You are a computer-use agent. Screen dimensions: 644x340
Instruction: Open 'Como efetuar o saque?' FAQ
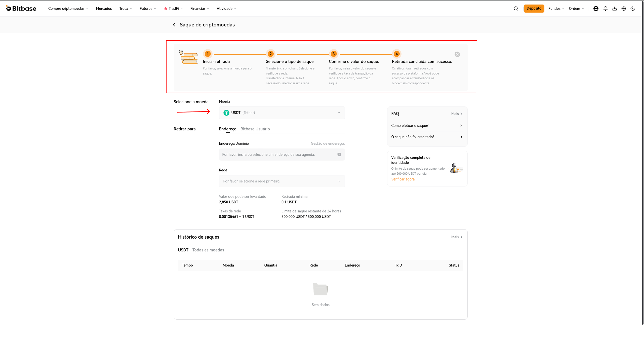click(427, 126)
